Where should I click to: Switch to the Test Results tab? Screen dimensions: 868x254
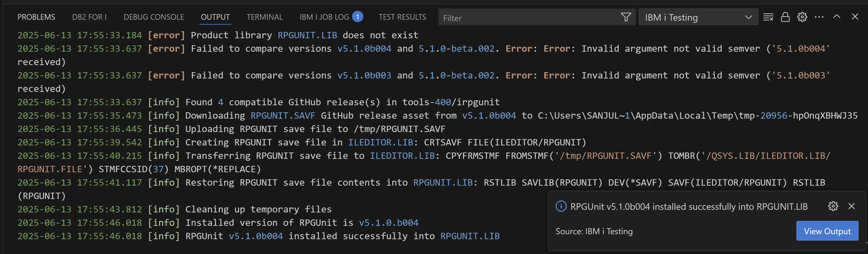(402, 17)
